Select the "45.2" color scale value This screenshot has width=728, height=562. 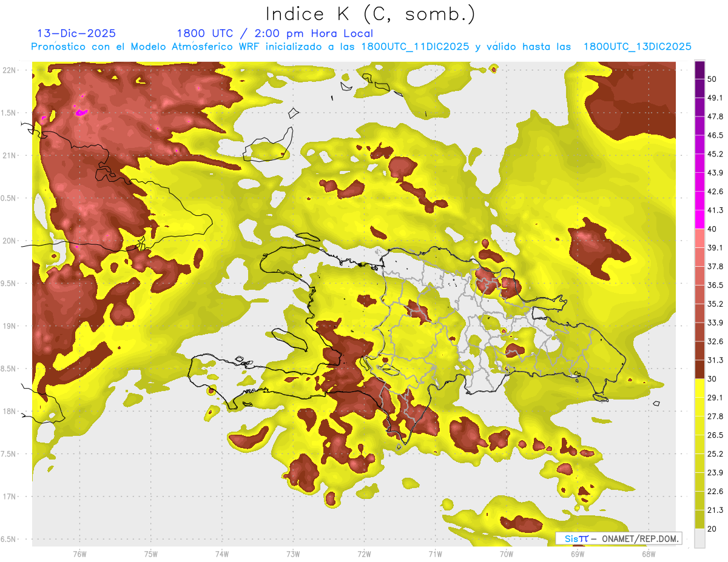click(x=715, y=154)
